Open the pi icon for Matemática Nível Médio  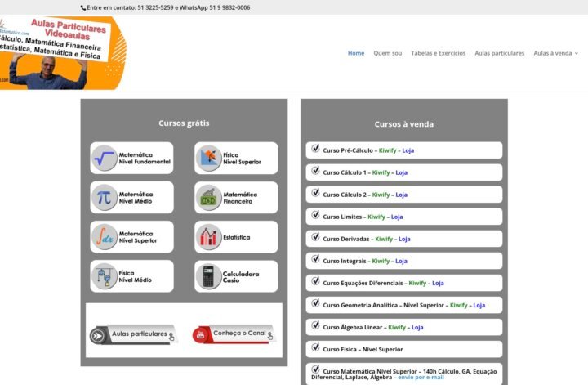105,197
